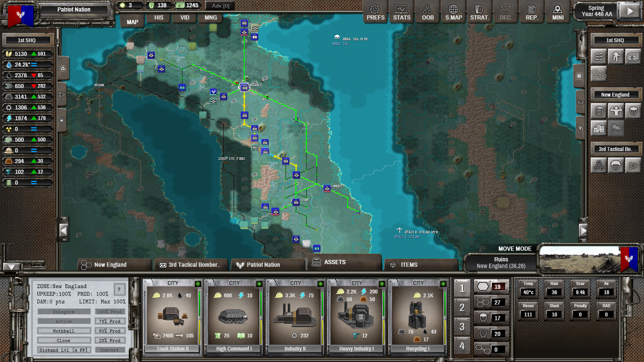The width and height of the screenshot is (644, 362).
Task: Click the end turn arrow button
Action: click(630, 11)
